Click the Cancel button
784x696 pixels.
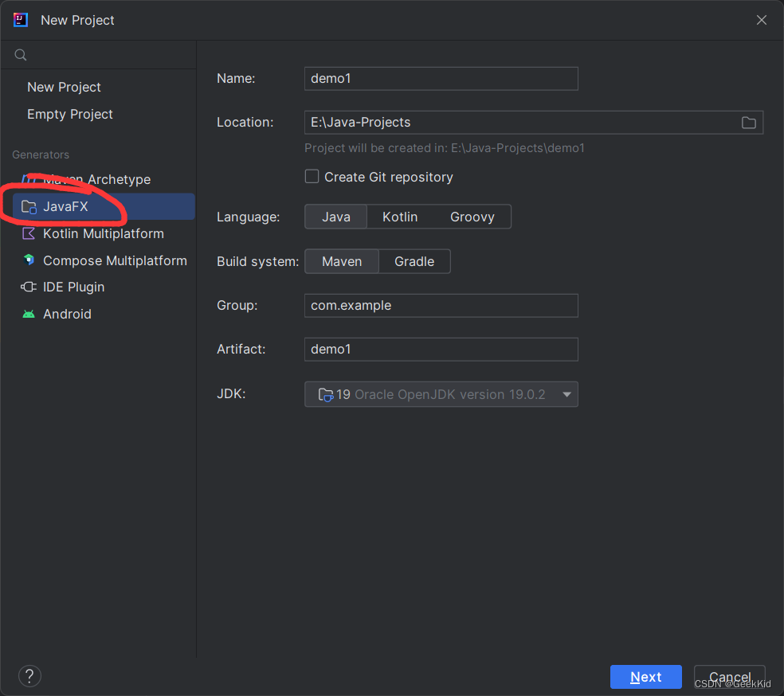(730, 677)
